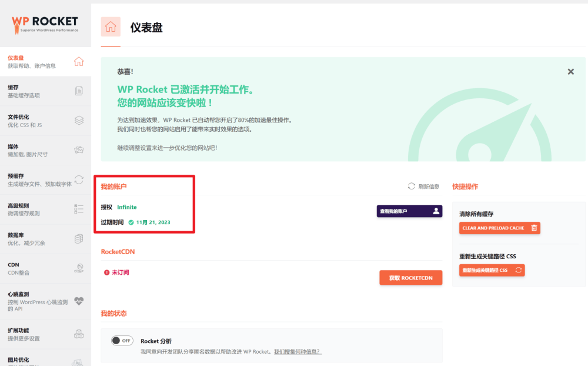588x366 pixels.
Task: Click the 我的状态 section heading
Action: [113, 314]
